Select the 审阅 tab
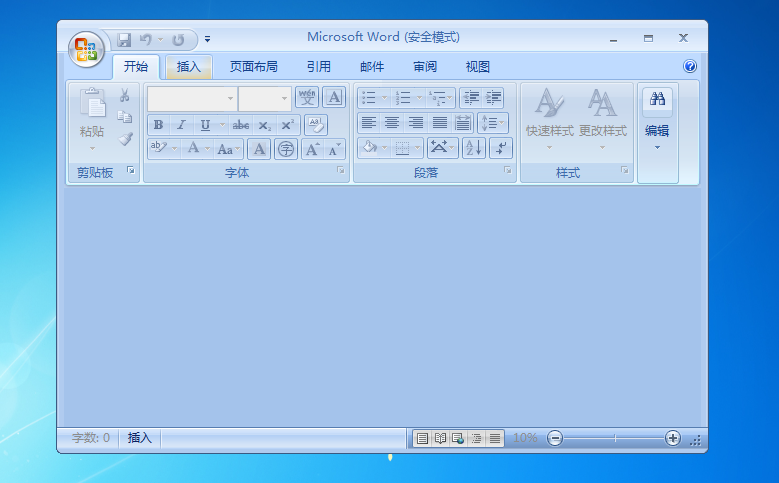 tap(425, 66)
